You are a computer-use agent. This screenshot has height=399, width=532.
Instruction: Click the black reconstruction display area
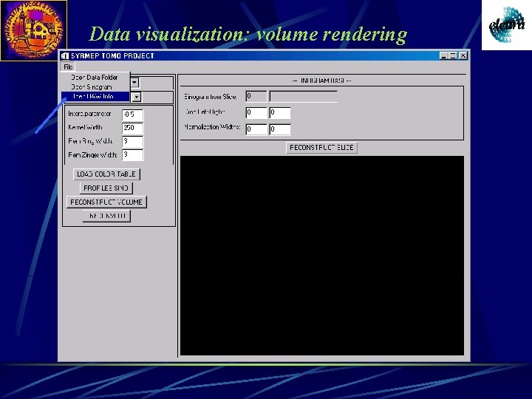[322, 256]
